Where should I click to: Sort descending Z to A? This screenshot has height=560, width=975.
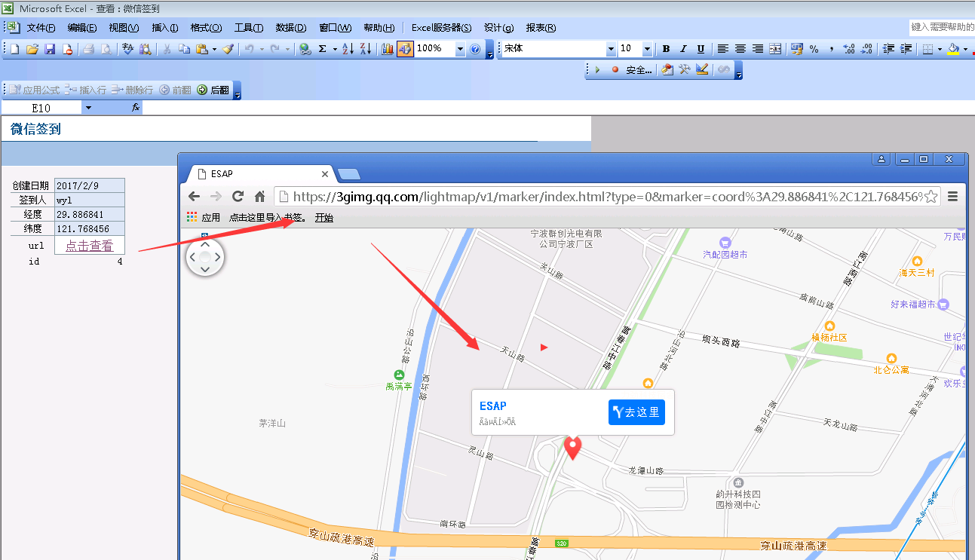point(365,49)
